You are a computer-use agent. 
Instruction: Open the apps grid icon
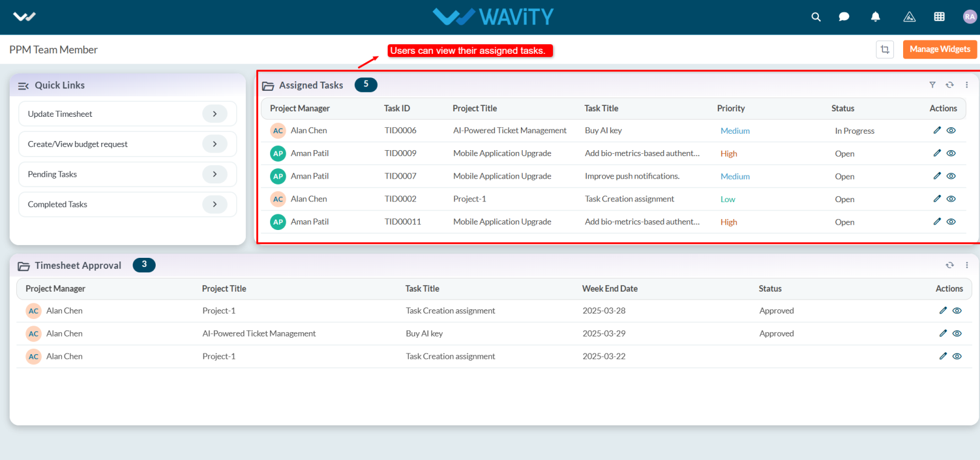coord(939,17)
